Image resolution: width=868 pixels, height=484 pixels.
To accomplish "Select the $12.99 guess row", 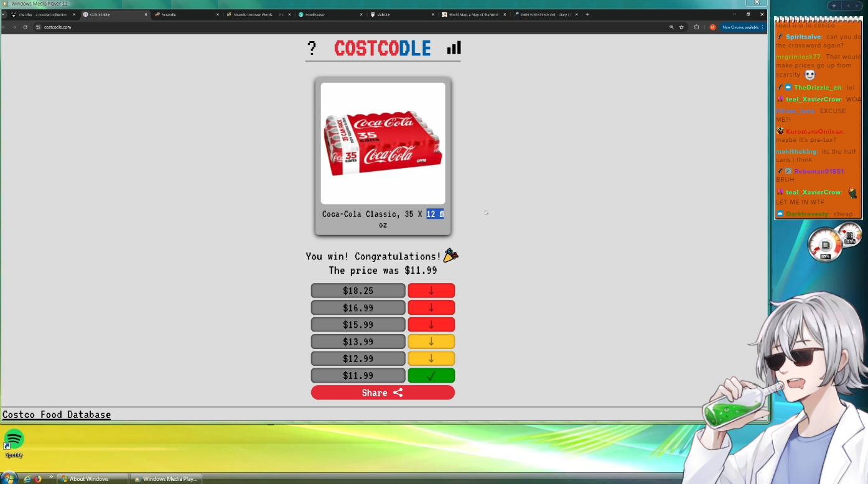I will click(358, 359).
